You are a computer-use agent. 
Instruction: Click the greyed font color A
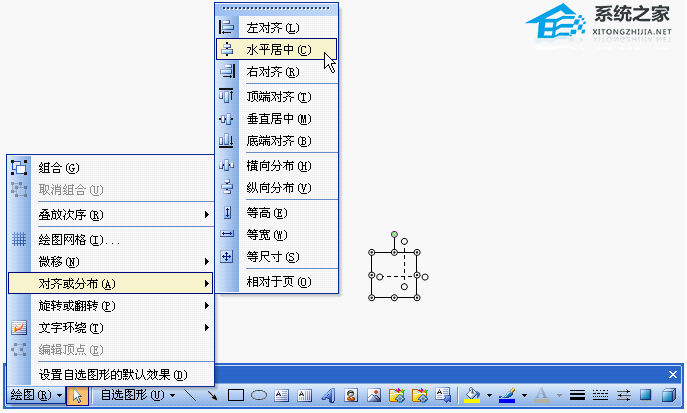point(542,395)
